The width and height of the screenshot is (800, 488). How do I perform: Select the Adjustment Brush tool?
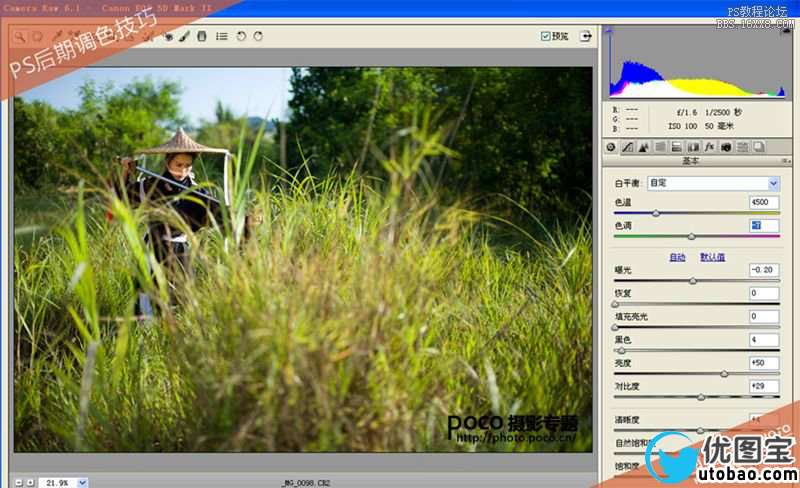[184, 36]
